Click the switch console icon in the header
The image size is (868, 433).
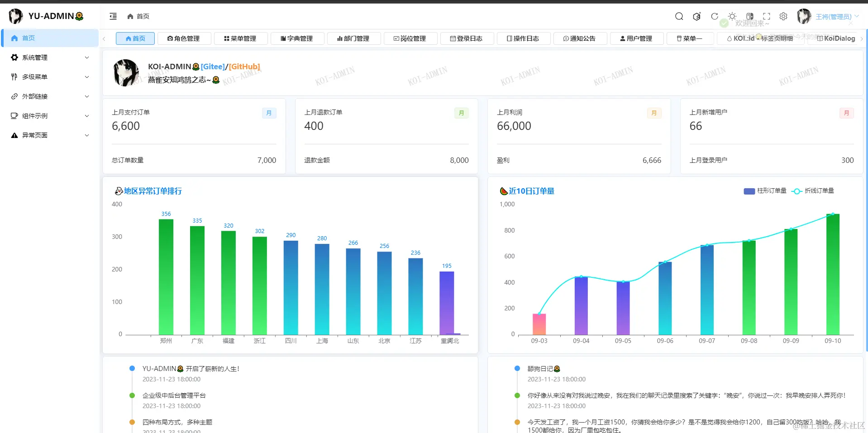click(x=750, y=16)
